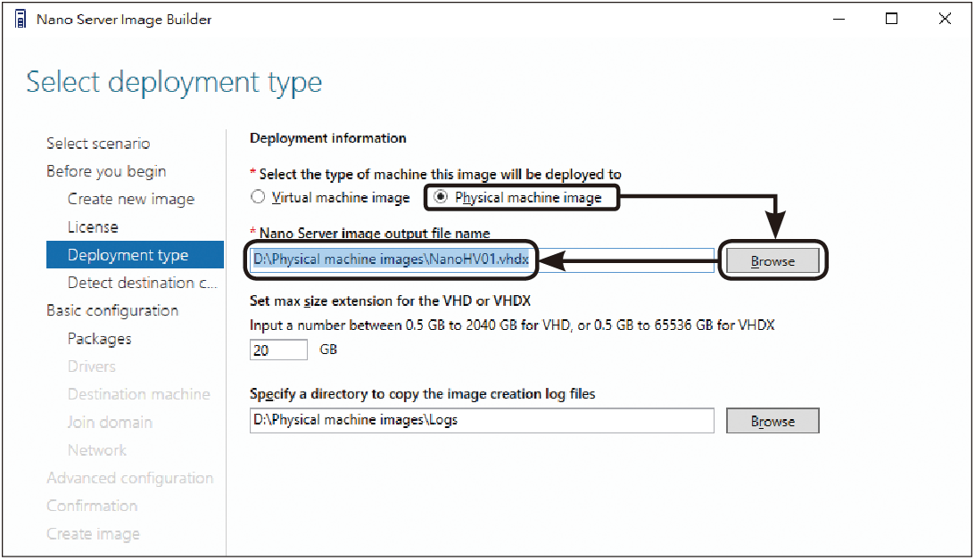975x560 pixels.
Task: Go to the License step
Action: click(93, 226)
